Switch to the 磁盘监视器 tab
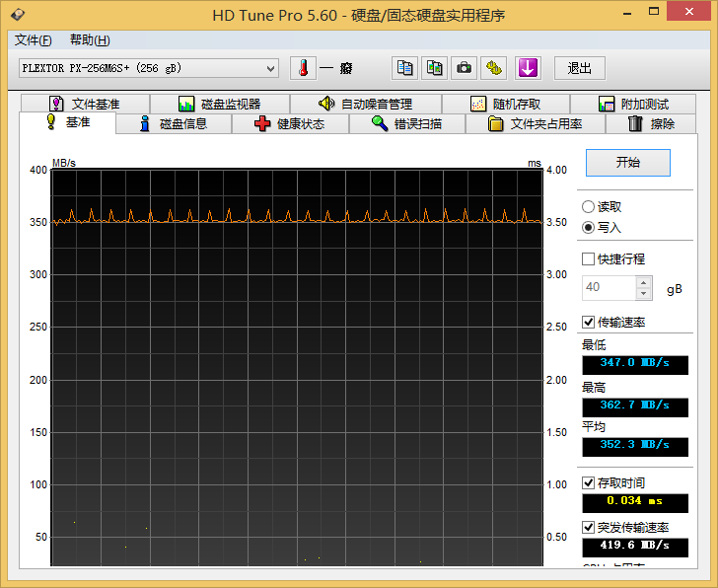 [x=219, y=105]
